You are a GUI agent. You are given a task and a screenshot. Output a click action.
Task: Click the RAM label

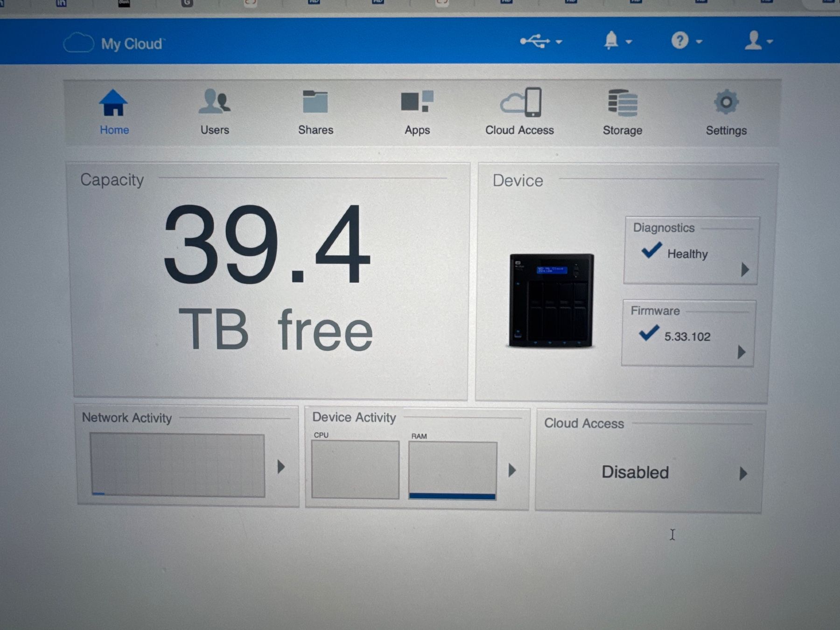pyautogui.click(x=419, y=436)
